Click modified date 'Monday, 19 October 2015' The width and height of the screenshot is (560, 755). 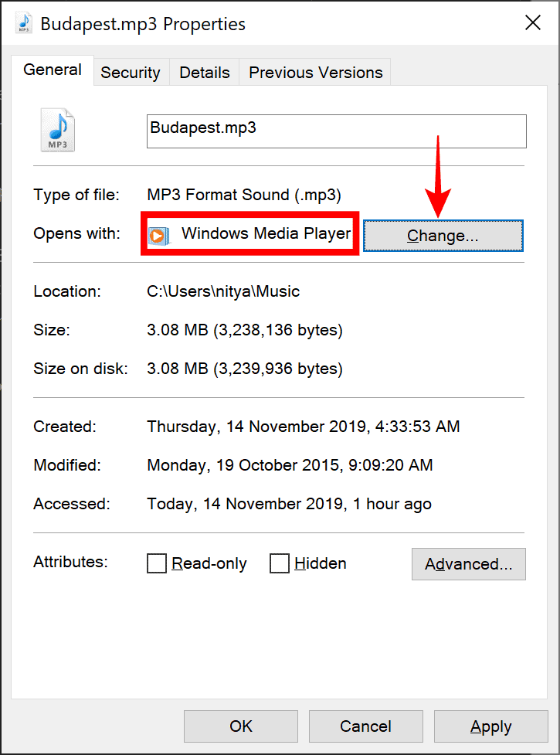click(243, 465)
